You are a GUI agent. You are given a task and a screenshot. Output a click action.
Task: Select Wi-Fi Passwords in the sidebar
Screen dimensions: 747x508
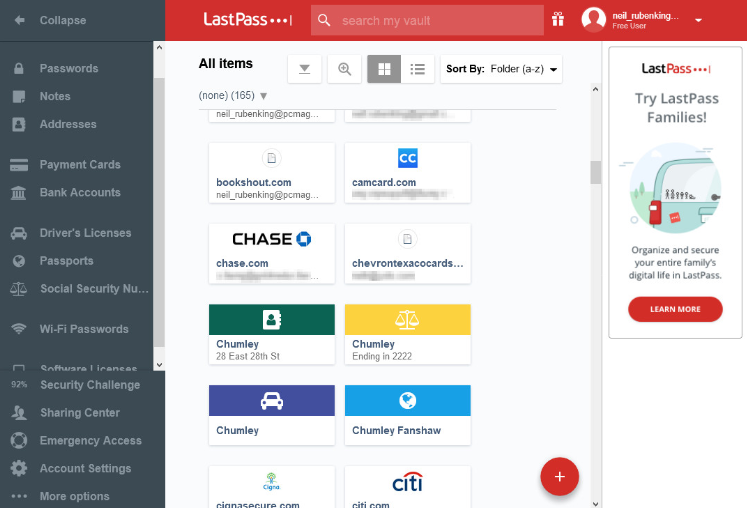tap(84, 329)
